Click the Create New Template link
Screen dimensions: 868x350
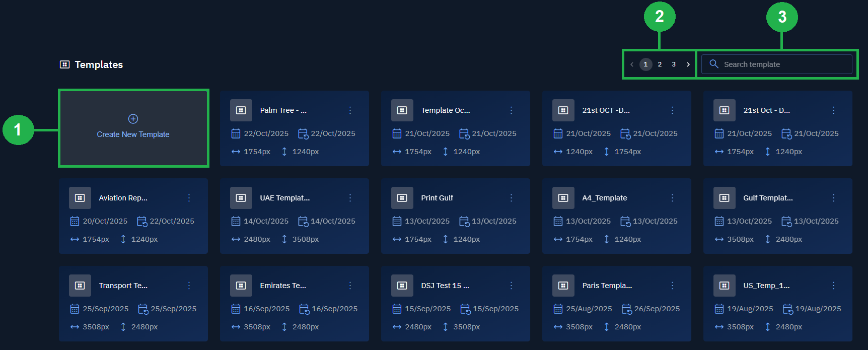click(133, 134)
